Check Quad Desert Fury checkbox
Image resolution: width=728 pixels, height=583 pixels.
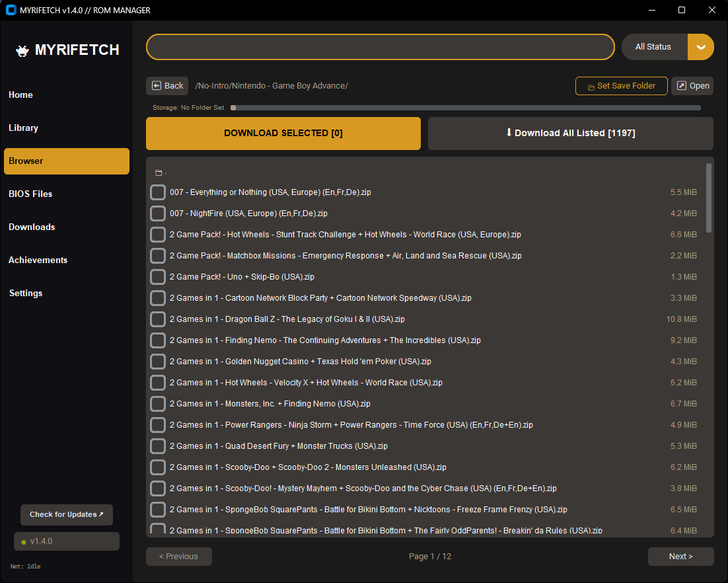pos(158,446)
